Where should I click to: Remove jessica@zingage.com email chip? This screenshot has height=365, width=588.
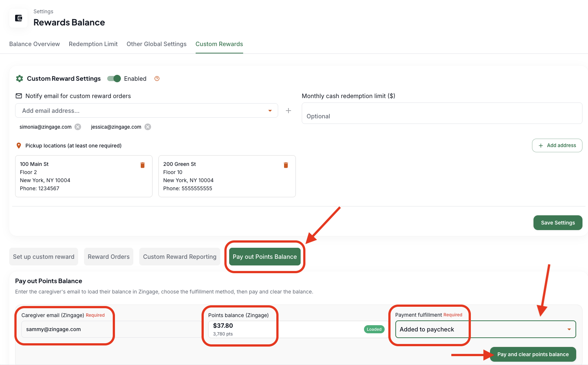(148, 127)
